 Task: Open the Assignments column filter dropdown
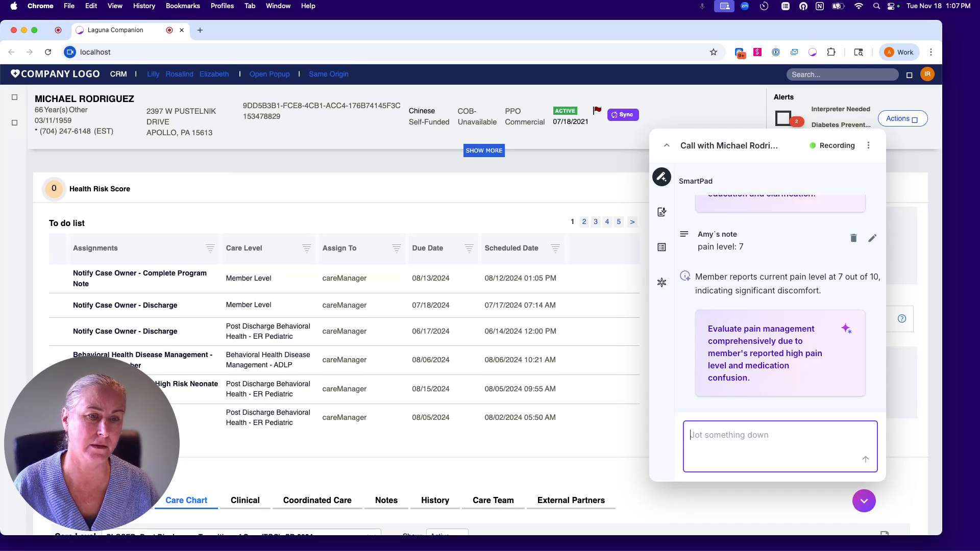tap(210, 249)
